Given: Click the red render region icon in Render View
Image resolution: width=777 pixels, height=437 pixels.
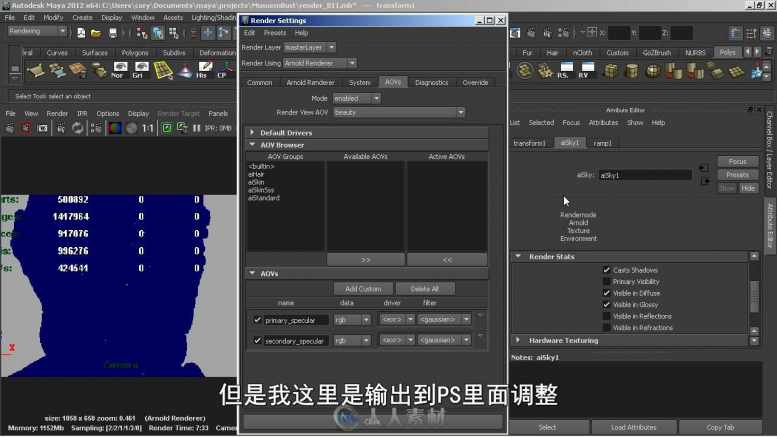Looking at the screenshot, I should tap(26, 128).
